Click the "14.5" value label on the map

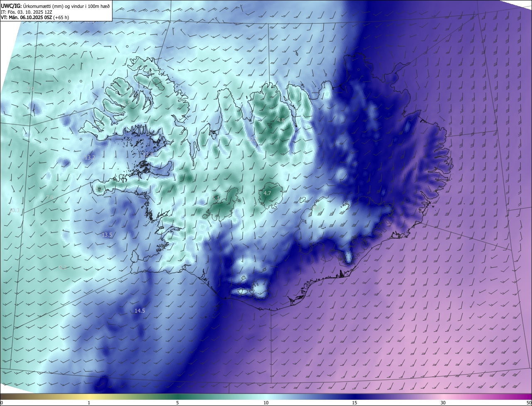pyautogui.click(x=140, y=311)
